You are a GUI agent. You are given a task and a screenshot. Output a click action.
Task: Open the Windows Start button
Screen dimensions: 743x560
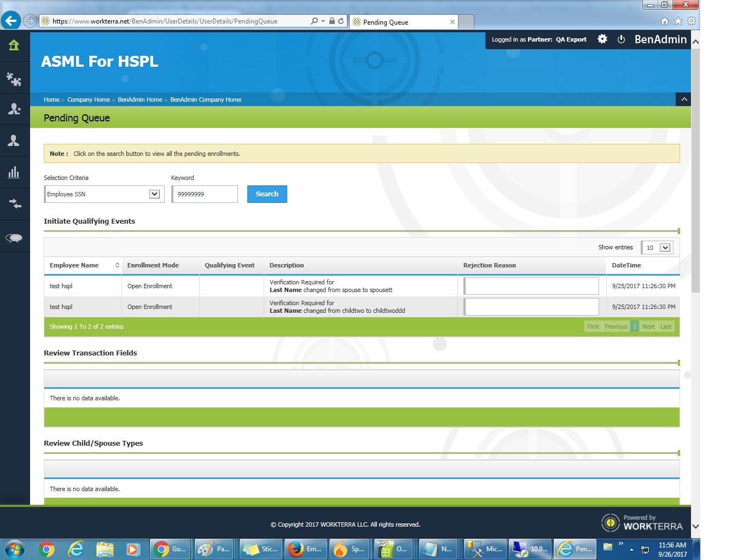click(15, 549)
